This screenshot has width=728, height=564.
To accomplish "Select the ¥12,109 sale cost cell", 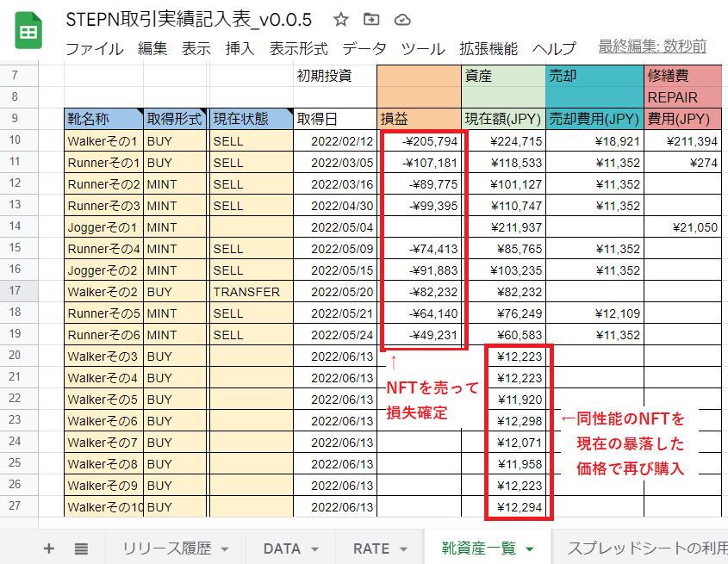I will click(x=594, y=313).
